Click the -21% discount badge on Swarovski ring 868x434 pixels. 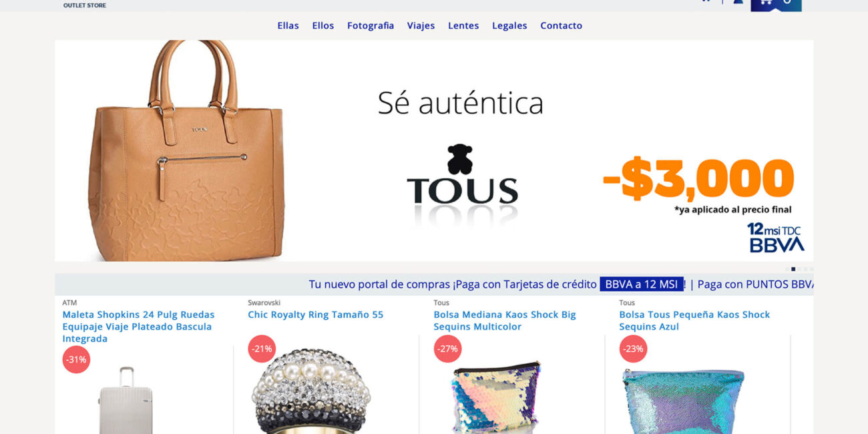(262, 349)
